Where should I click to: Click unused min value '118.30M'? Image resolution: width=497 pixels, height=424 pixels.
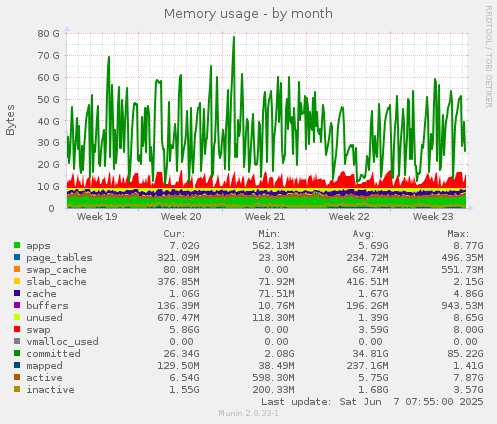(273, 318)
